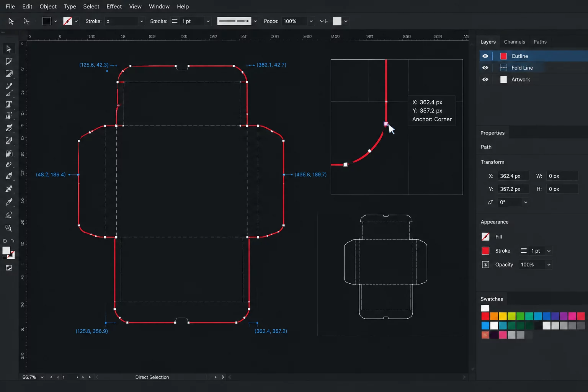Click default fill and stroke circle icon
This screenshot has height=392, width=588.
tap(5, 241)
